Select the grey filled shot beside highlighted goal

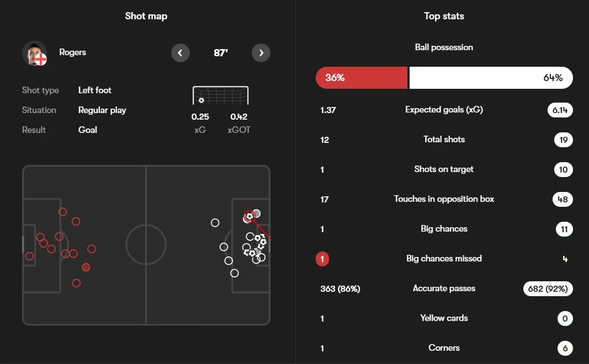[257, 213]
